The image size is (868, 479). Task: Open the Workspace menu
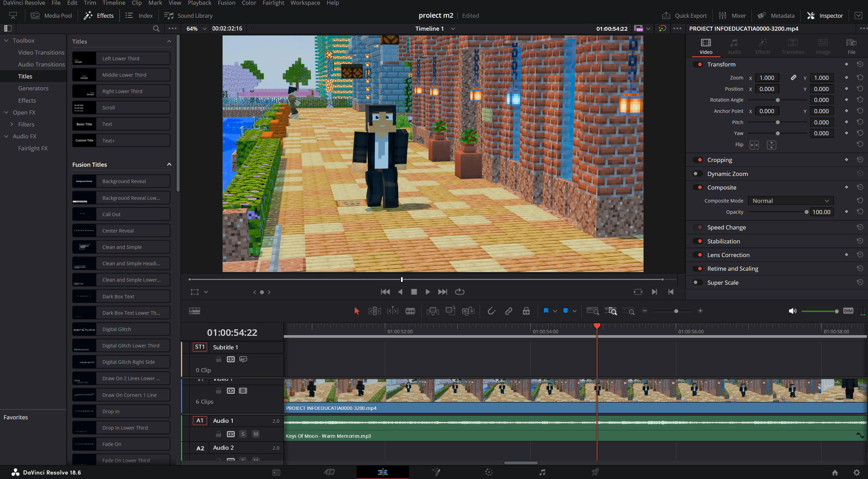pyautogui.click(x=305, y=3)
